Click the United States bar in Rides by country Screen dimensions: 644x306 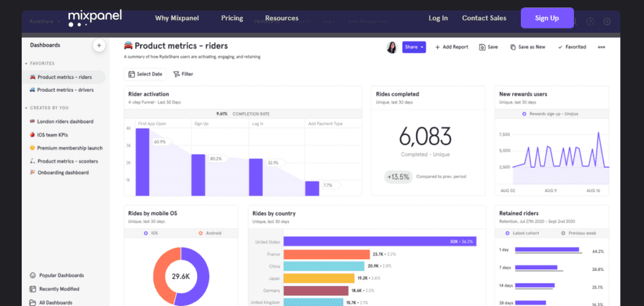(380, 241)
